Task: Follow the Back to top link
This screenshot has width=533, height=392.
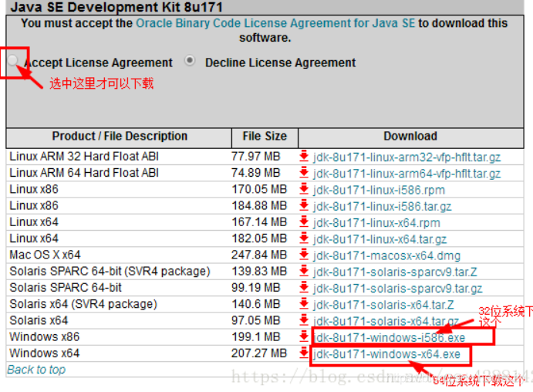Action: [36, 369]
